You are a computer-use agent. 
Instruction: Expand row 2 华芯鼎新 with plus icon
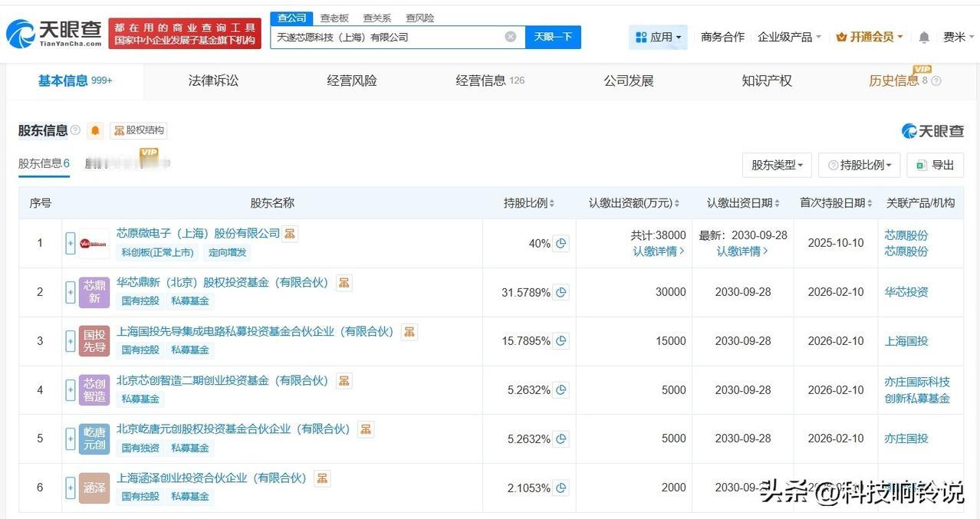point(71,292)
